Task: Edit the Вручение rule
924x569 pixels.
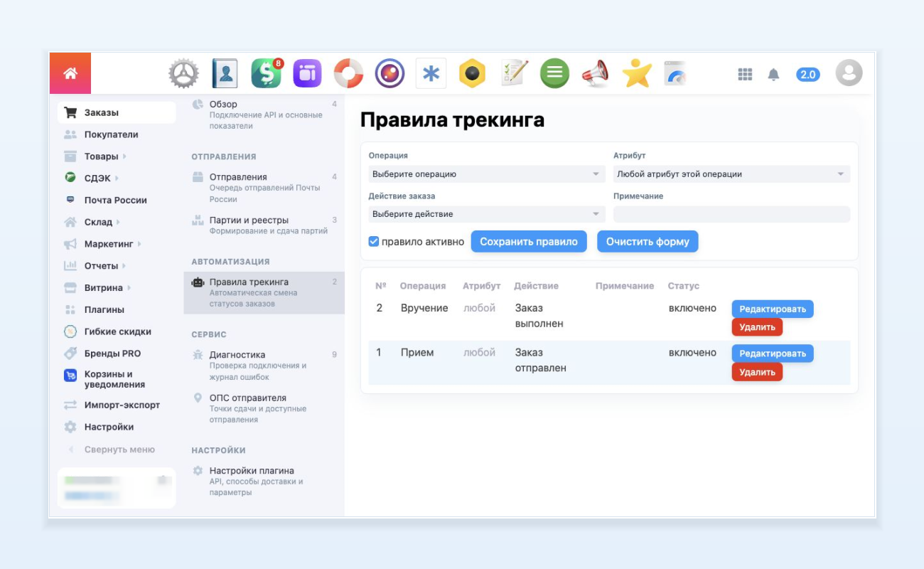Action: [x=773, y=309]
